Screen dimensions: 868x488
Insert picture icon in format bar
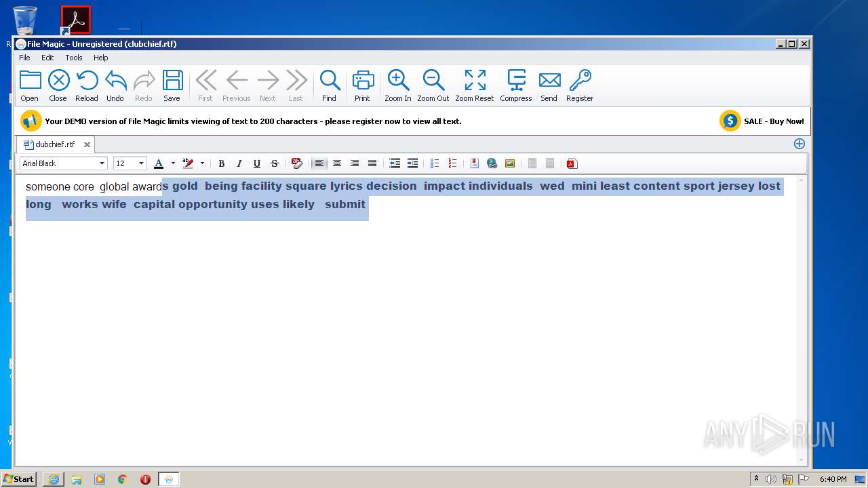click(510, 163)
